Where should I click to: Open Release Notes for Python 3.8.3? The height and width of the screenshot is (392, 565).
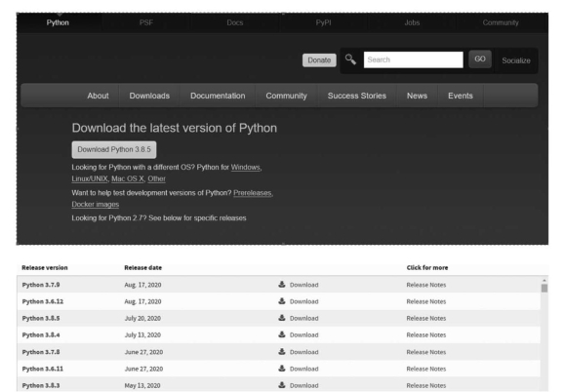(425, 385)
